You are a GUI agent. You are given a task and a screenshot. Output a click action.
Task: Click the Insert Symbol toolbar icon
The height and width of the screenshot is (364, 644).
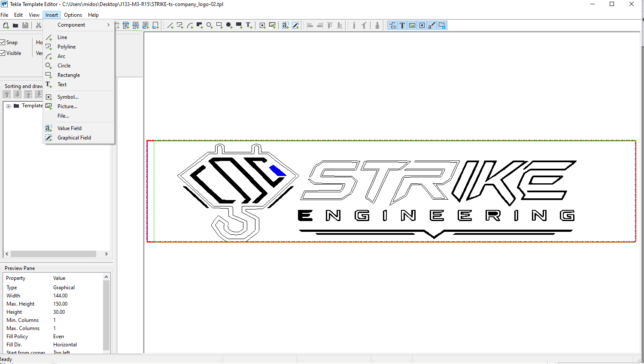click(x=263, y=25)
